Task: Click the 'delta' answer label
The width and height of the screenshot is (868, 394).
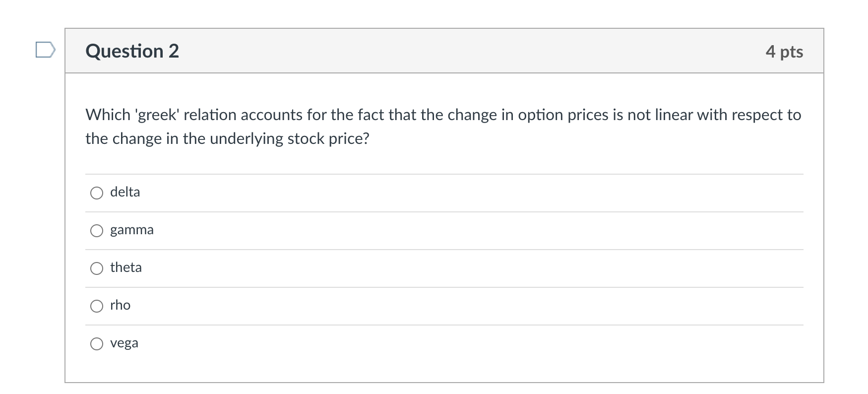Action: [124, 193]
